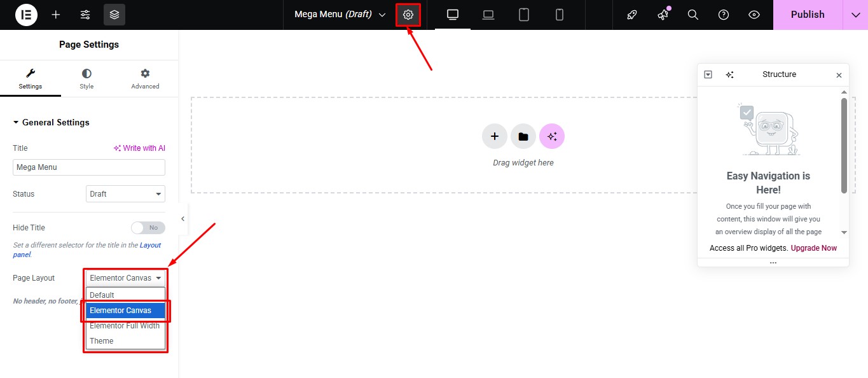Viewport: 868px width, 378px height.
Task: Click the AI sparkle button in canvas
Action: tap(552, 136)
